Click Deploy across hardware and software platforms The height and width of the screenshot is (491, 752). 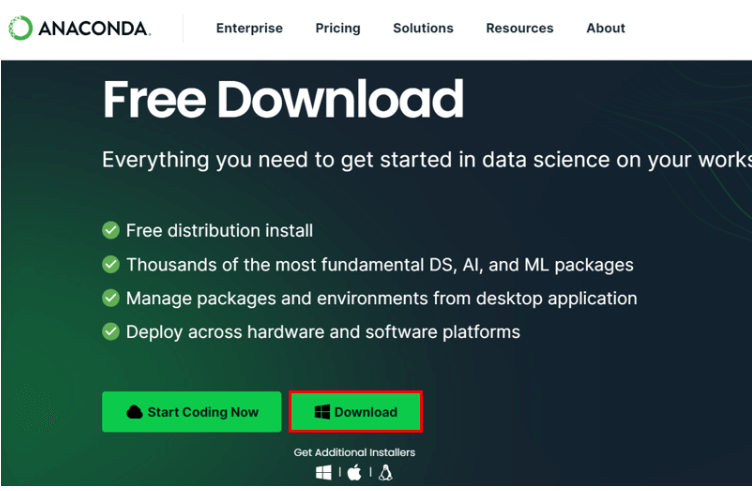pyautogui.click(x=323, y=332)
